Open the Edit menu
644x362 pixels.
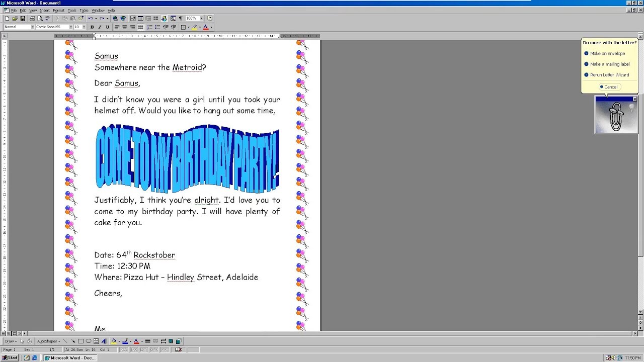(x=23, y=11)
